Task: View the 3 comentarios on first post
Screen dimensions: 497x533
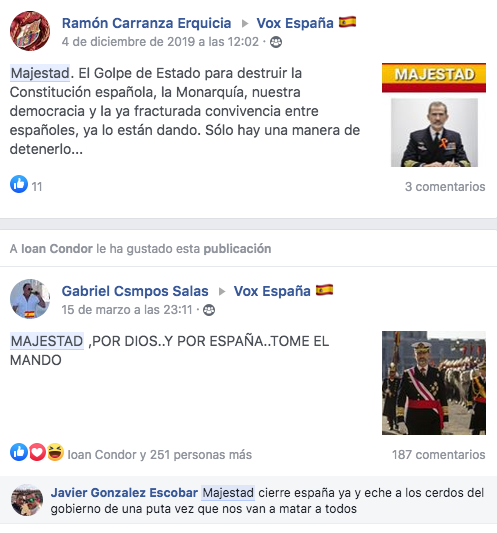Action: [445, 187]
